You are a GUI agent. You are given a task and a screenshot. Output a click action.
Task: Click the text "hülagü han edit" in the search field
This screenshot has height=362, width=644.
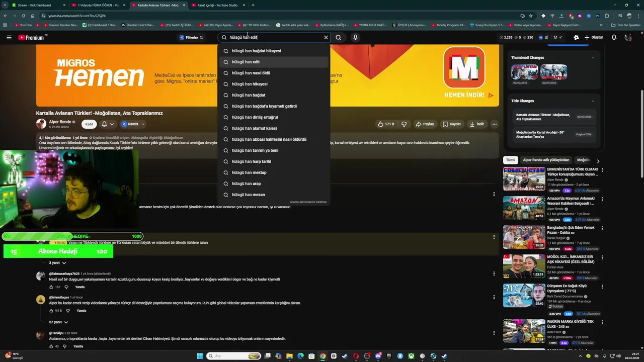click(x=244, y=37)
